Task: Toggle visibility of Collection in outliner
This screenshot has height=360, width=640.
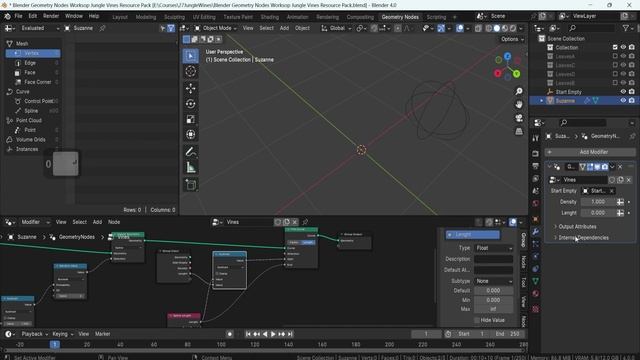Action: [x=623, y=47]
